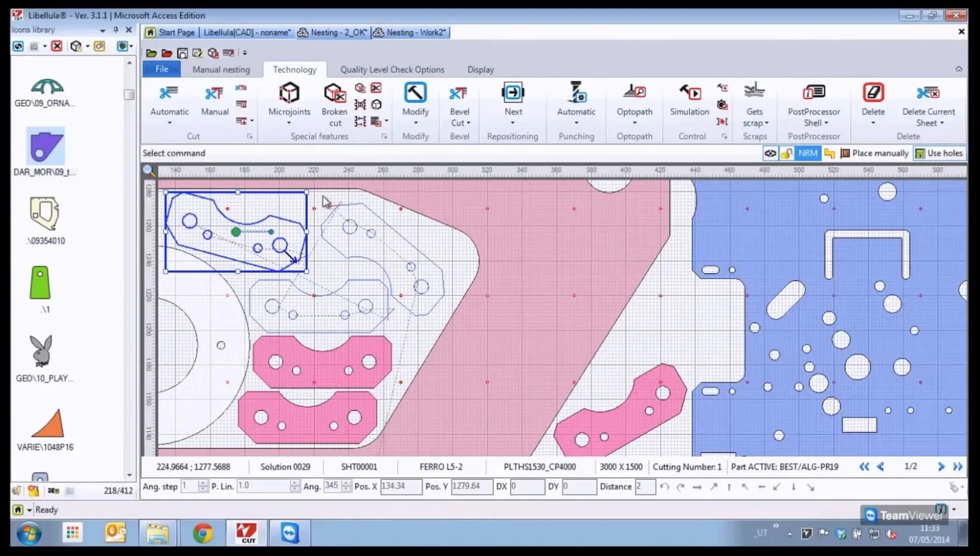Open Chrome from the taskbar
This screenshot has width=980, height=556.
tap(202, 533)
